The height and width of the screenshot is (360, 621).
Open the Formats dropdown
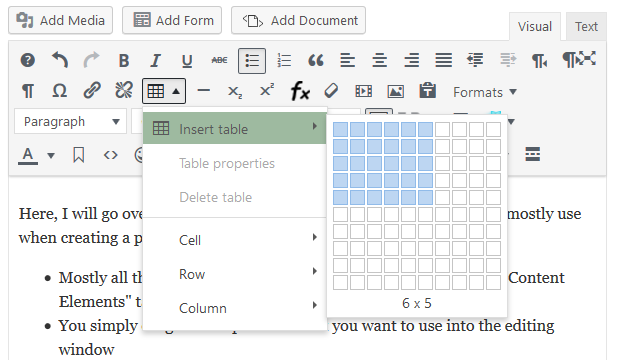[485, 92]
